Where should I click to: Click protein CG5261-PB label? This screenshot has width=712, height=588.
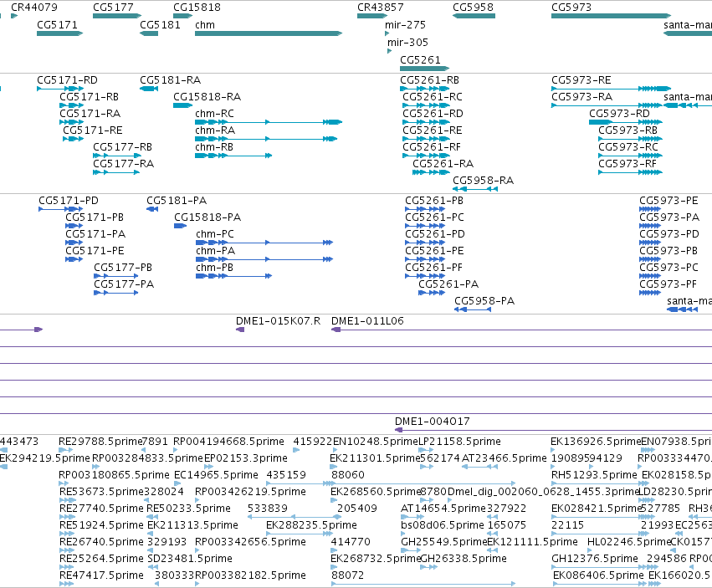(434, 201)
